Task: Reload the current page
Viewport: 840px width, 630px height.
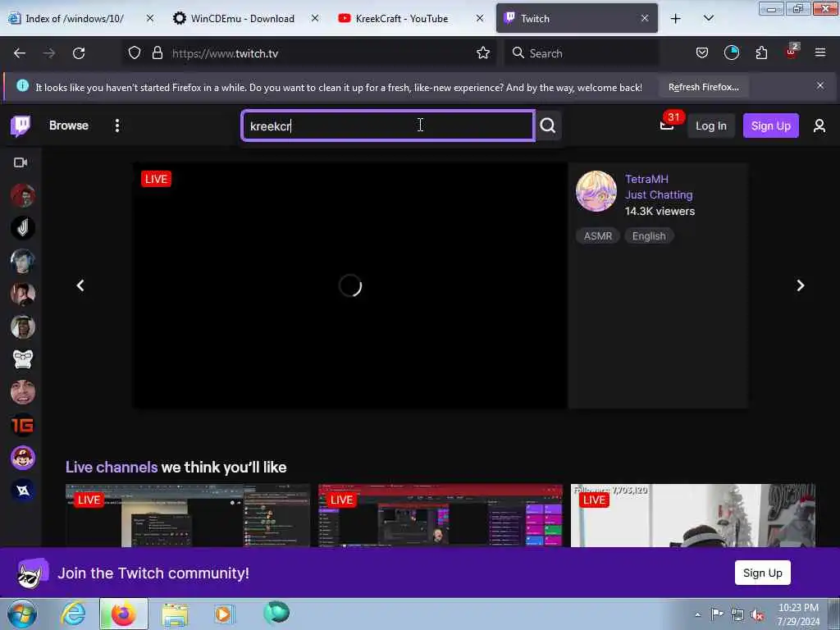Action: pos(79,53)
